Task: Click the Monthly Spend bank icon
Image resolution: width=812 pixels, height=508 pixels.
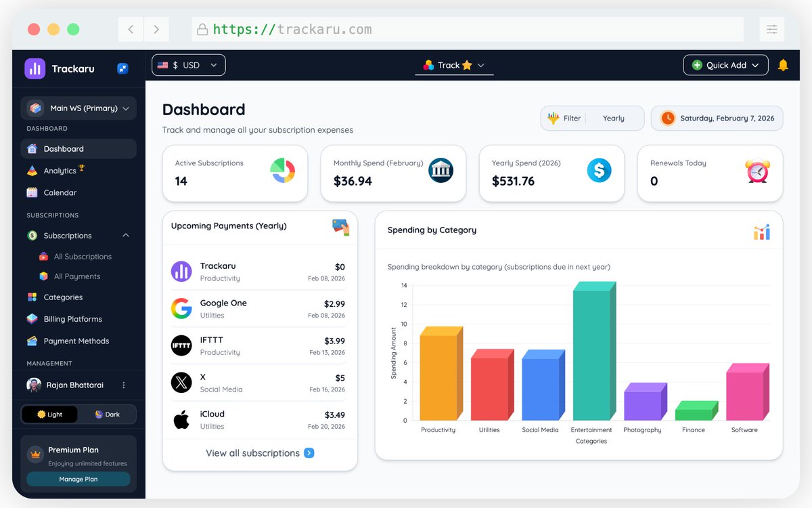Action: pos(441,171)
